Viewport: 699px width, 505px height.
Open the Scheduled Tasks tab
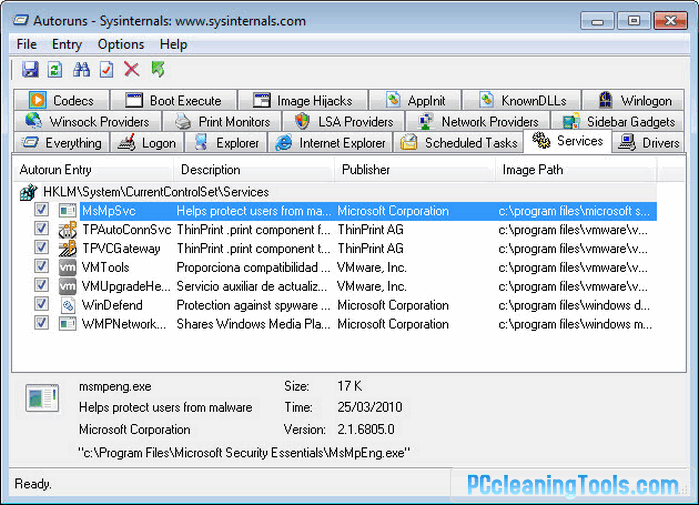459,143
